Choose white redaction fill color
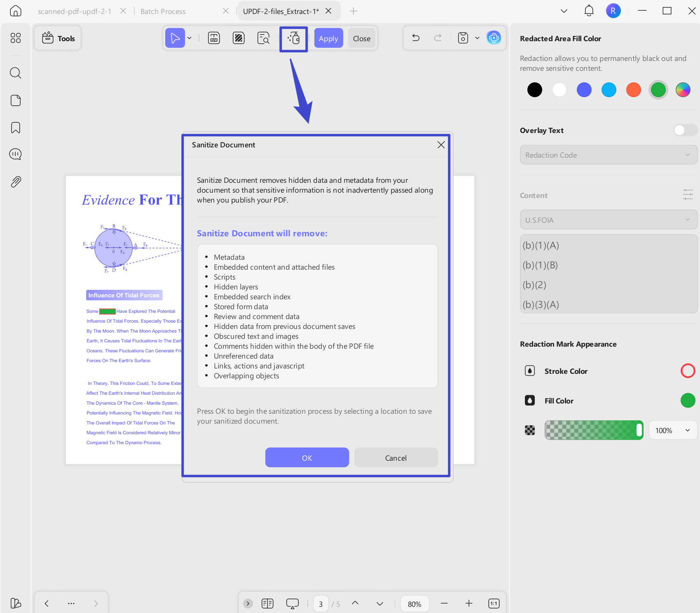Screen dimensions: 700x613 pos(560,90)
